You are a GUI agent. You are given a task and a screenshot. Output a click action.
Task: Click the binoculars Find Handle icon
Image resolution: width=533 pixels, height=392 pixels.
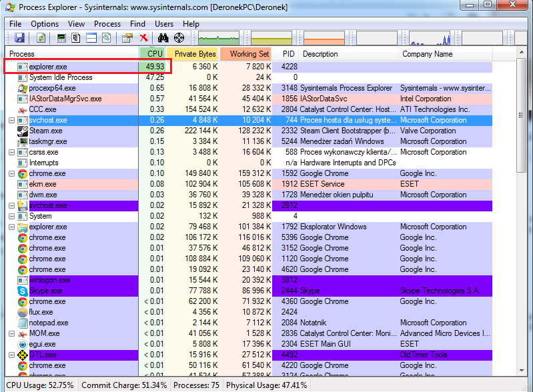pos(163,38)
